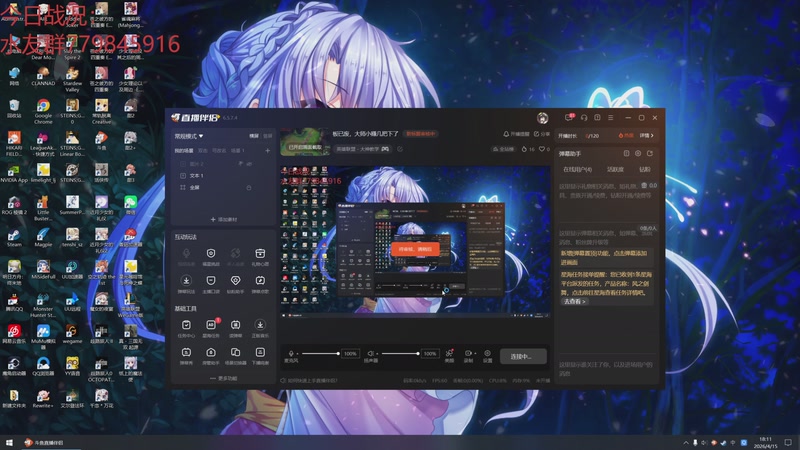Viewport: 800px width, 450px height.
Task: Click the 添加素材 add source button
Action: 223,219
